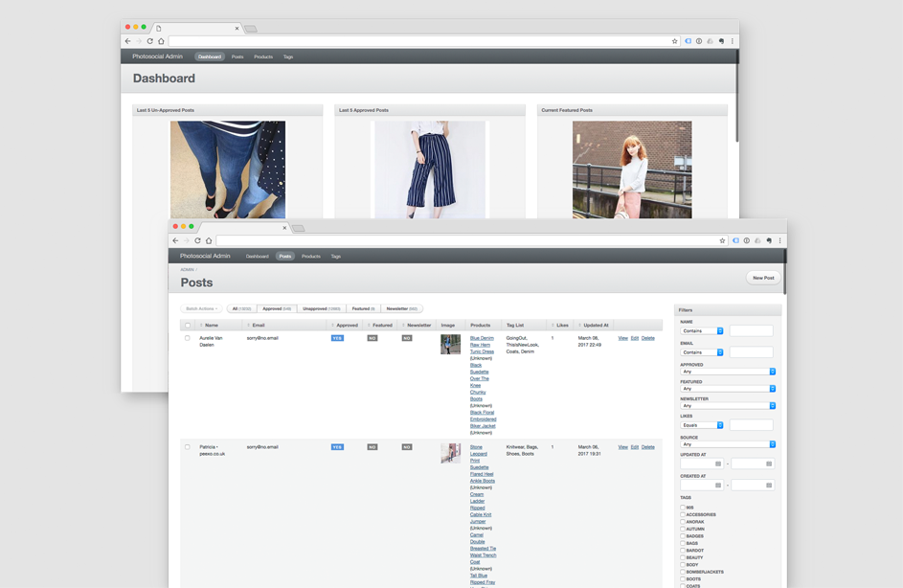Open the Likes 'Equals' operator dropdown

coord(702,425)
